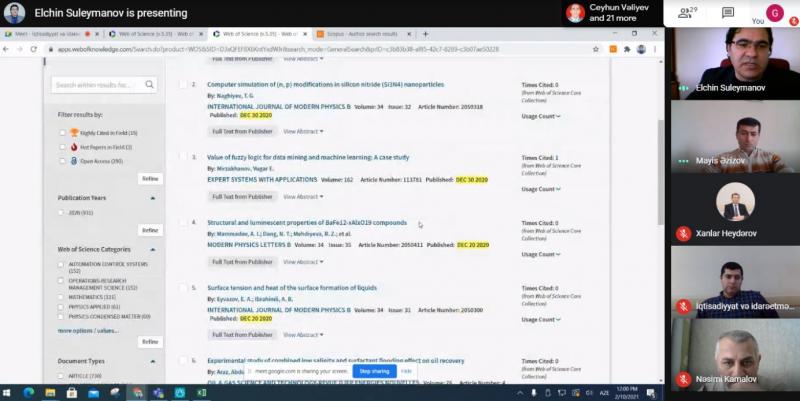Click the microphone icon in the system tray

534,393
